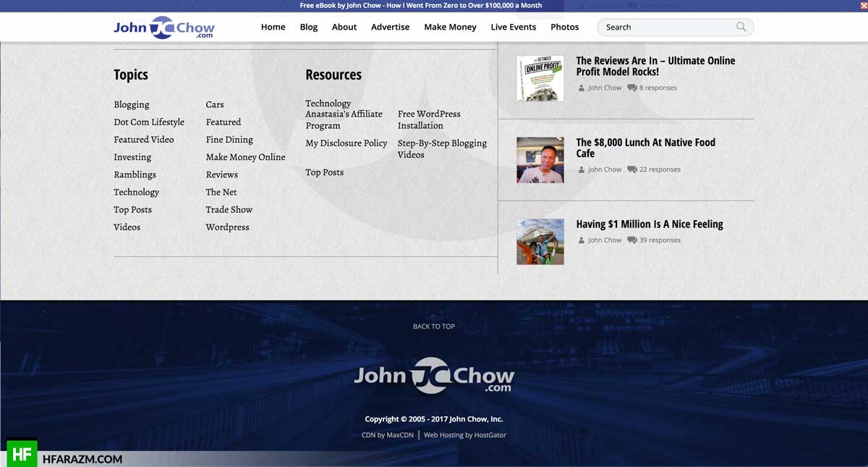Open the free eBook banner link
The height and width of the screenshot is (467, 868).
click(421, 5)
